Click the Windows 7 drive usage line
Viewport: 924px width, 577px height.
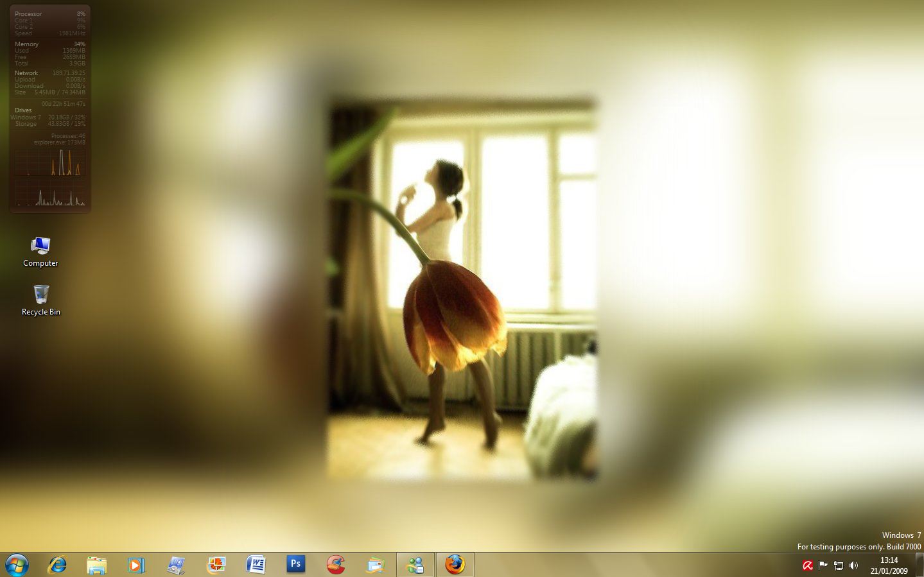[x=48, y=117]
